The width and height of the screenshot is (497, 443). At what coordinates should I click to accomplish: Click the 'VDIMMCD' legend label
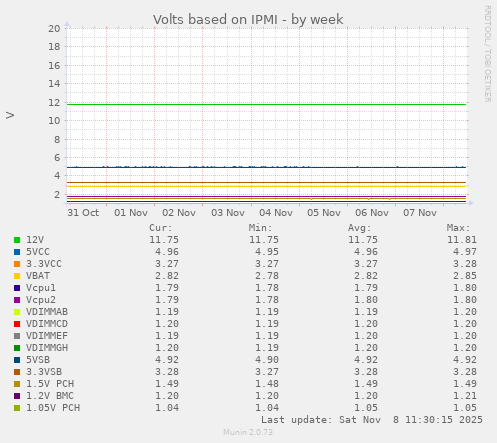coord(47,324)
